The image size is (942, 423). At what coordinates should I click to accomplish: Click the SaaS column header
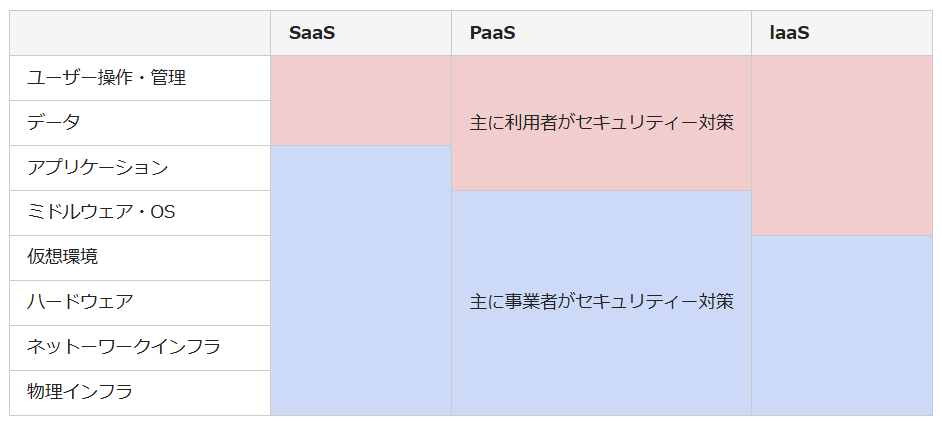click(x=312, y=33)
